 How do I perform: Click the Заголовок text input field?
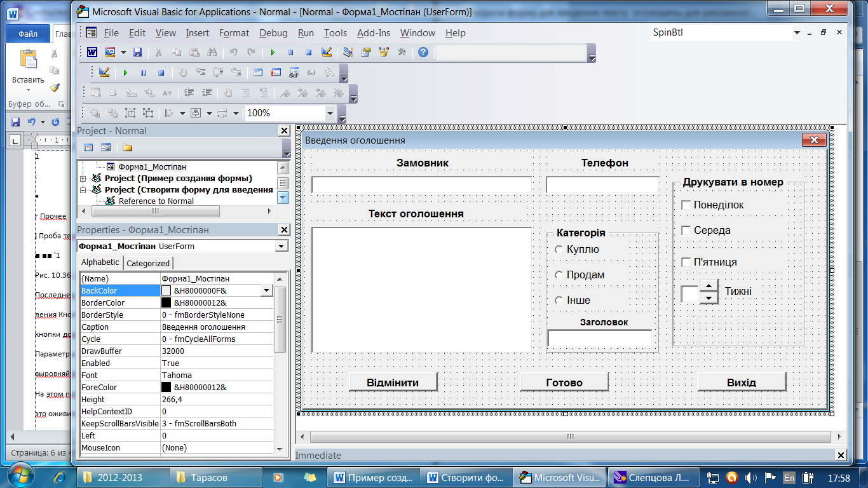600,338
